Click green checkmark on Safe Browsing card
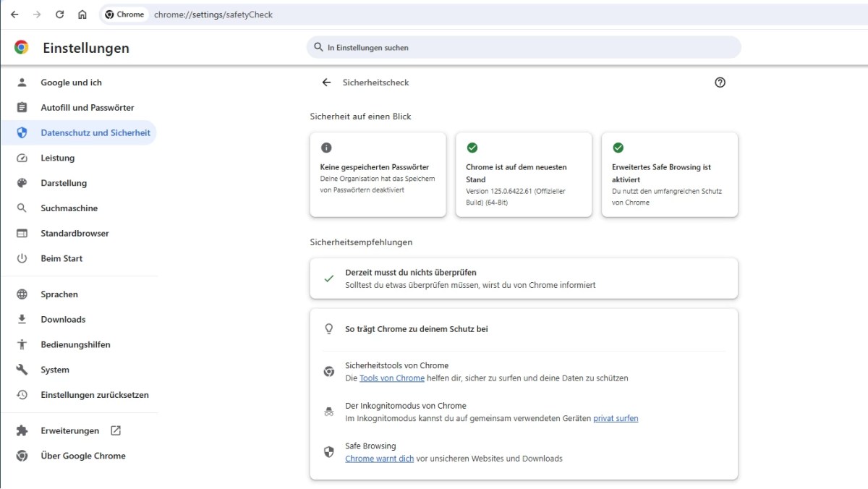This screenshot has height=489, width=868. click(618, 148)
